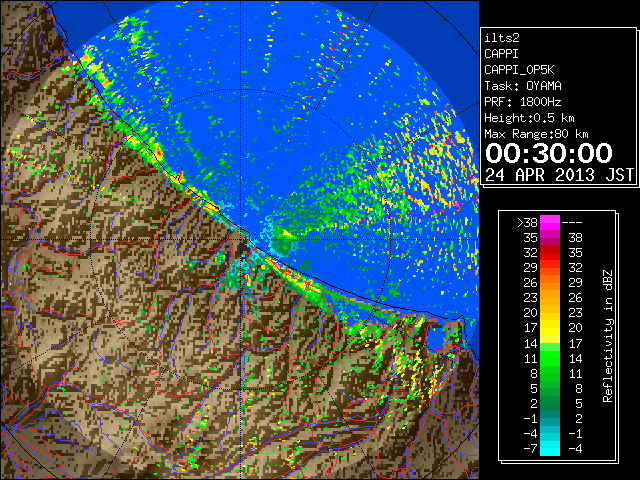Image resolution: width=640 pixels, height=480 pixels.
Task: Click the 'ilts2' product label
Action: pos(502,38)
